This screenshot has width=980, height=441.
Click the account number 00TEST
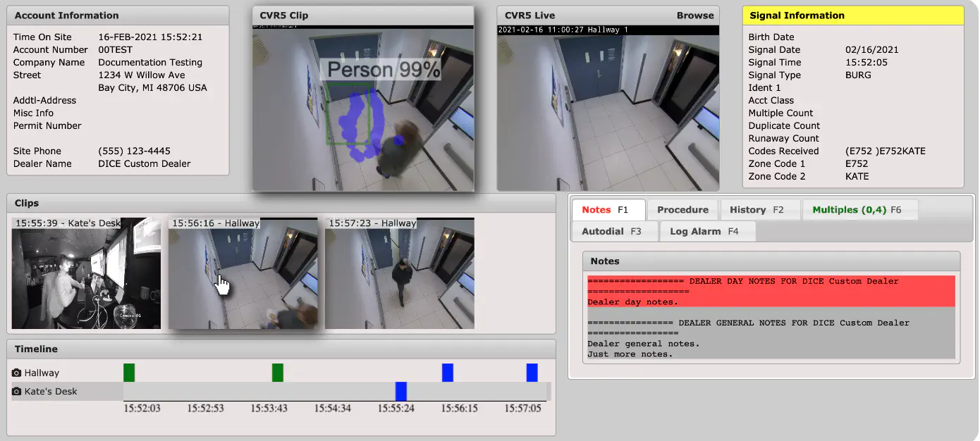click(x=116, y=49)
